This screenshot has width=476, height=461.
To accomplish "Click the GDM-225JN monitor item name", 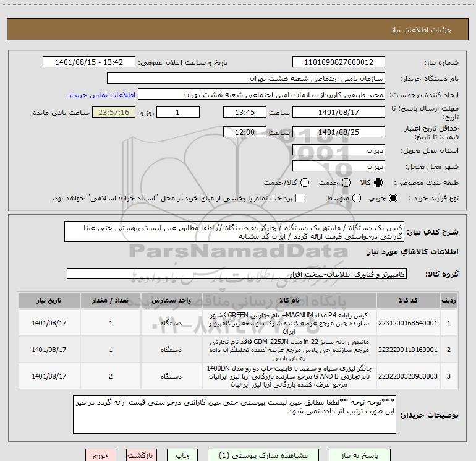I will 289,350.
